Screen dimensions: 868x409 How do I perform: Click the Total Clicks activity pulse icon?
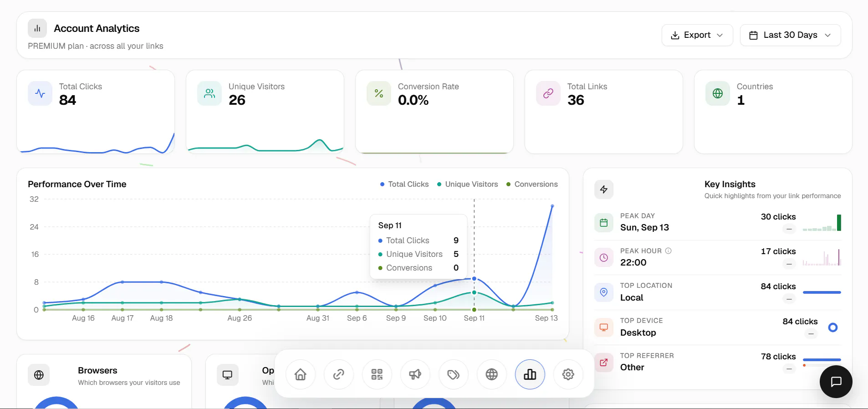tap(40, 93)
